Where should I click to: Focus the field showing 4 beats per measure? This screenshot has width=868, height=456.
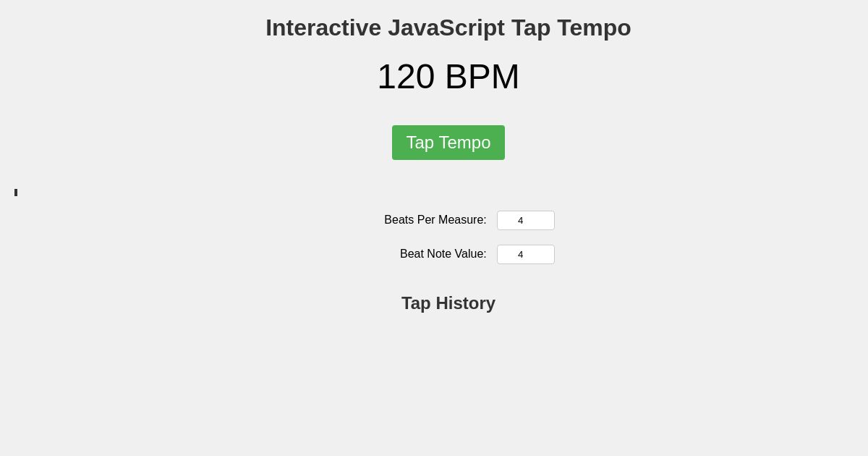pyautogui.click(x=526, y=220)
